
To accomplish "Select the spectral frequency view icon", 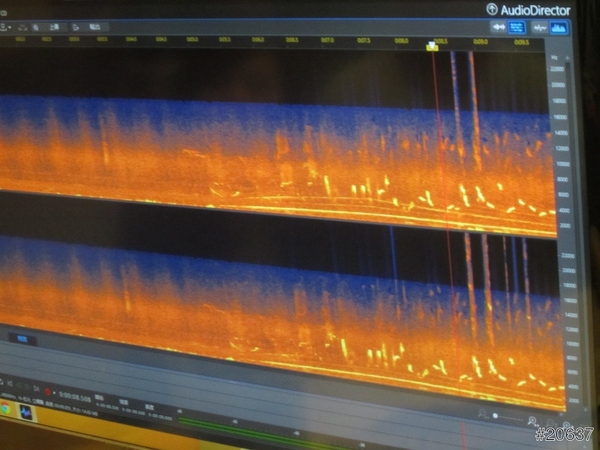I will point(558,28).
